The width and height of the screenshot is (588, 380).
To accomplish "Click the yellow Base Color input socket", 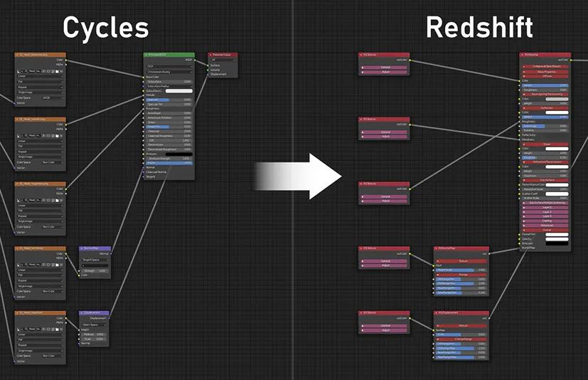I will click(144, 77).
